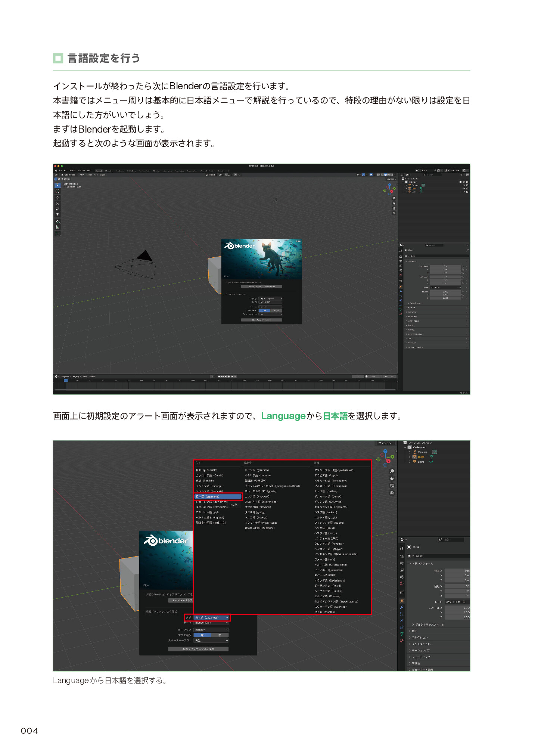Select the Add Cube tool
The height and width of the screenshot is (756, 535).
(57, 233)
